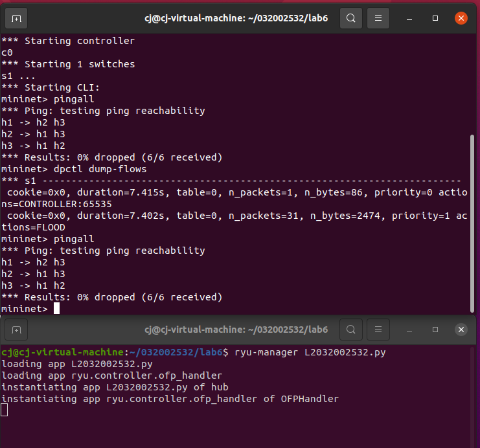Click search icon in top terminal
This screenshot has height=448, width=480.
pos(351,18)
